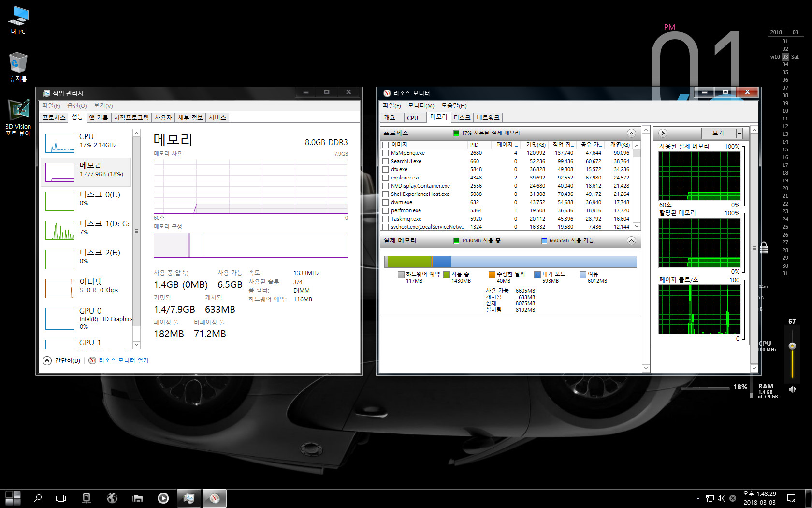Select 메모리 item in Task Manager sidebar

coord(86,172)
